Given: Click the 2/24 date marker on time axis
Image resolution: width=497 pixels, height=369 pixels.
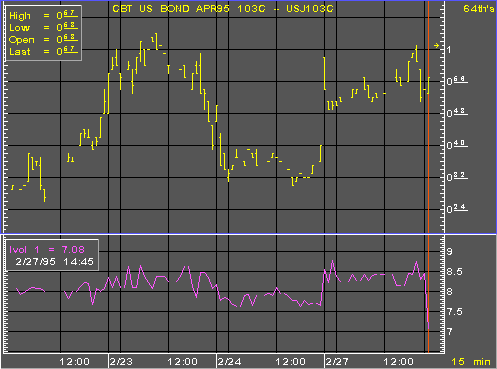Looking at the screenshot, I should [229, 362].
